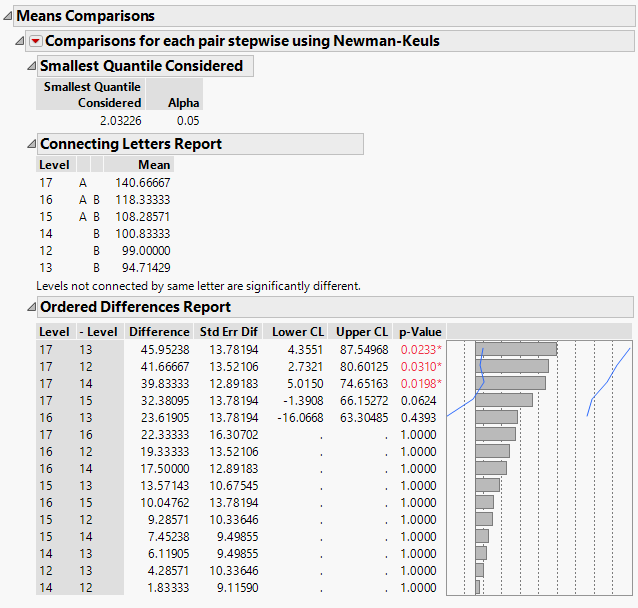Collapse the Newman-Keuls comparisons outline
638x608 pixels.
point(22,41)
